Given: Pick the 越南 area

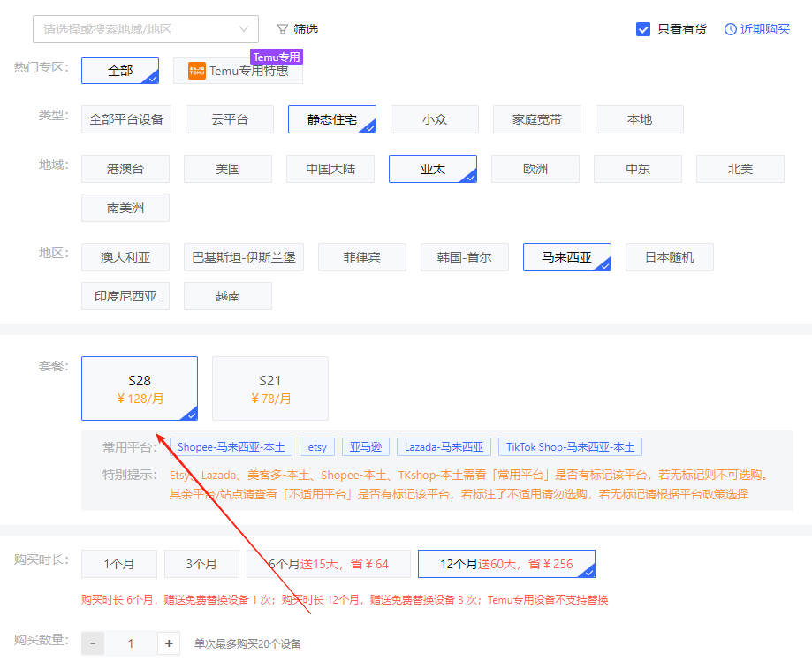Looking at the screenshot, I should [228, 296].
